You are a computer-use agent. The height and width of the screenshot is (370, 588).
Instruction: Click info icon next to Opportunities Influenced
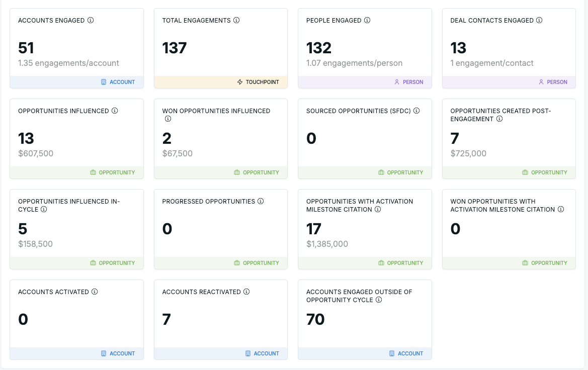click(115, 111)
